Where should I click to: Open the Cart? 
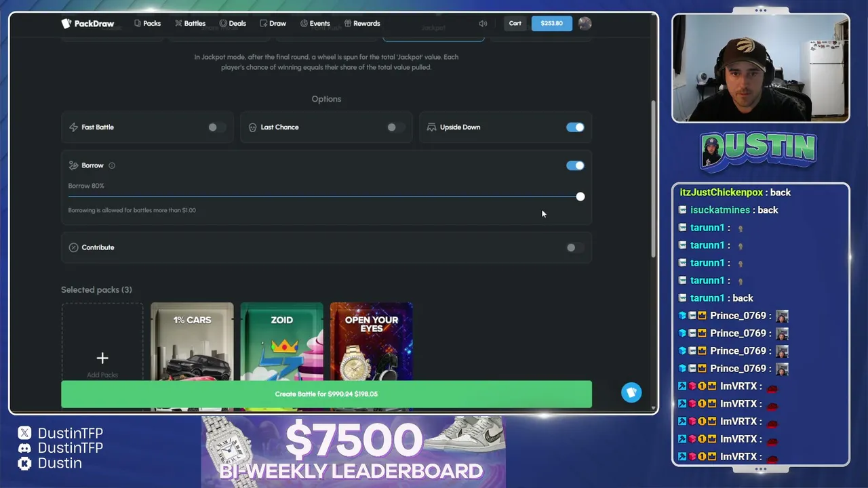[x=515, y=23]
